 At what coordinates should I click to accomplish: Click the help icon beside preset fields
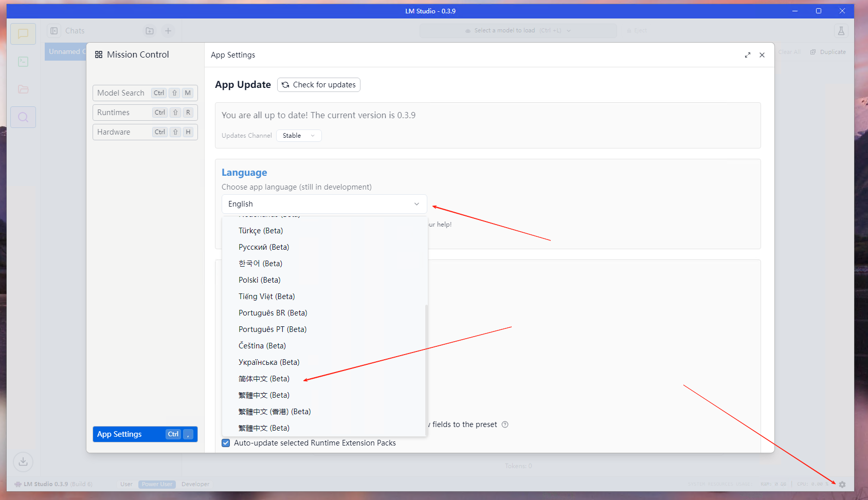(x=505, y=424)
